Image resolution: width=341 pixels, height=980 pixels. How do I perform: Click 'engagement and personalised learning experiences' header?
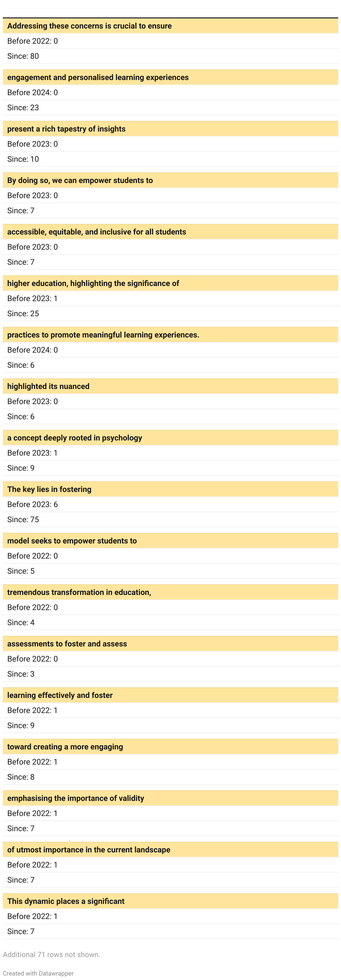170,77
